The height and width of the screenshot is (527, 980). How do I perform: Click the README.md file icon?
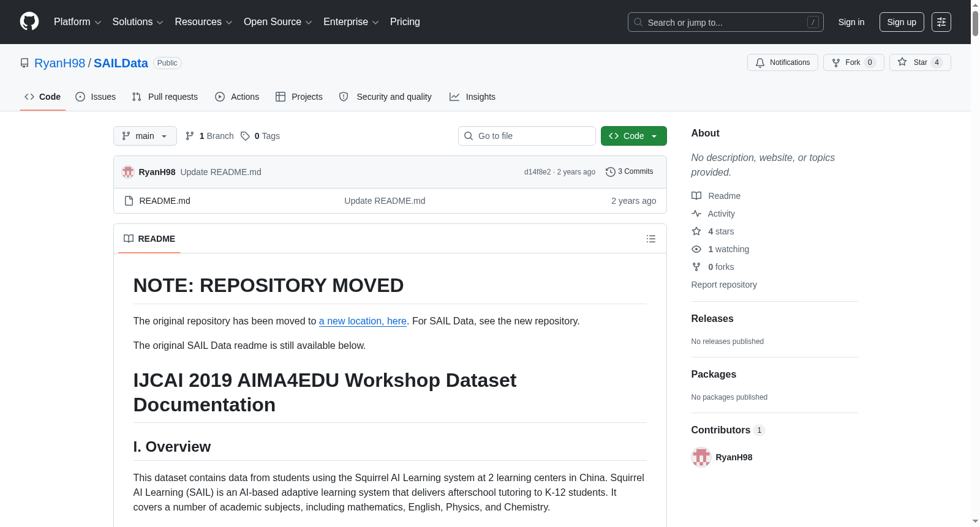pyautogui.click(x=129, y=201)
